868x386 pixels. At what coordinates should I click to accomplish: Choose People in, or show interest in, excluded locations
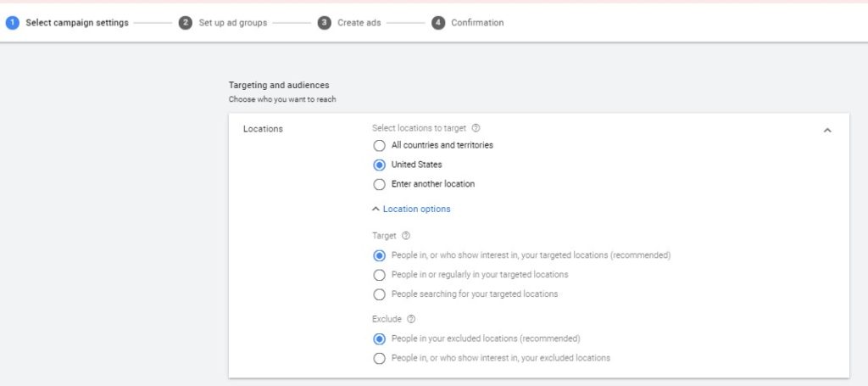point(379,358)
